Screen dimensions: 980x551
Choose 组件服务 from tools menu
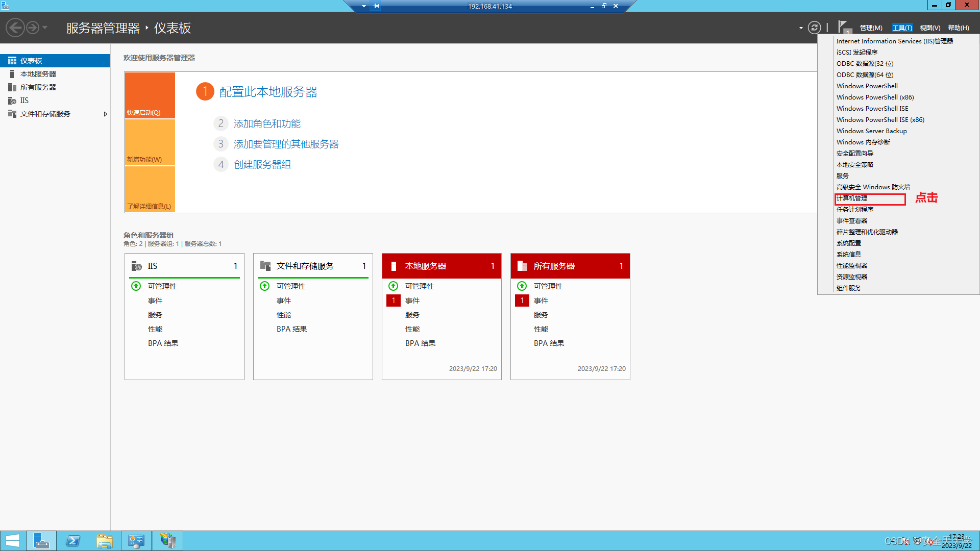[x=849, y=288]
